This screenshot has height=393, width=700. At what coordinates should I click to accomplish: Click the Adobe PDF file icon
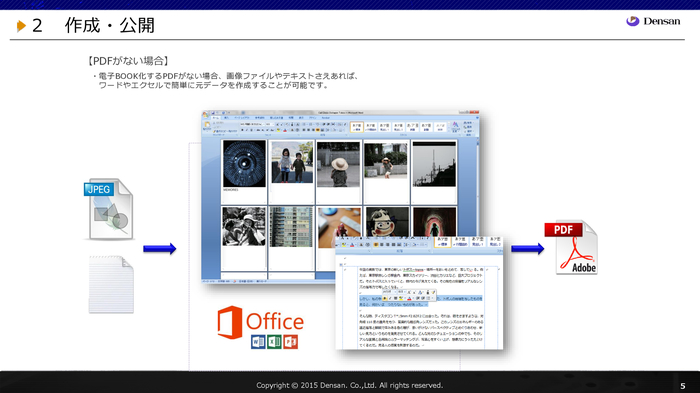(571, 247)
